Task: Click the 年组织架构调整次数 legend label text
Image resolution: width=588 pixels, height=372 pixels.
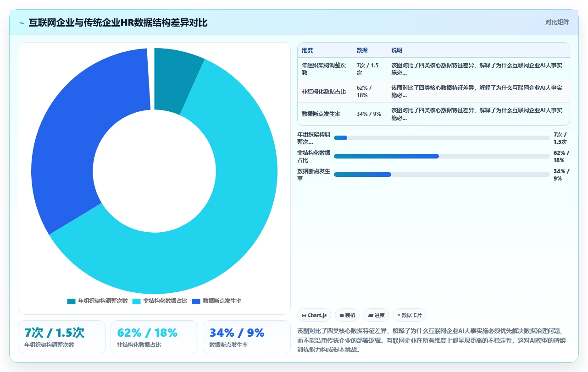Action: [x=103, y=301]
